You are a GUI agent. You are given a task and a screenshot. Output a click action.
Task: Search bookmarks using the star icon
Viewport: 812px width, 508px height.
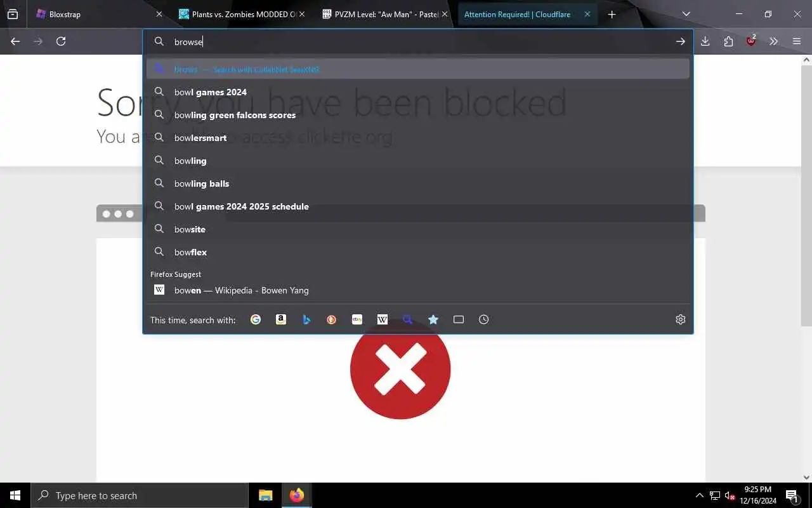(433, 319)
